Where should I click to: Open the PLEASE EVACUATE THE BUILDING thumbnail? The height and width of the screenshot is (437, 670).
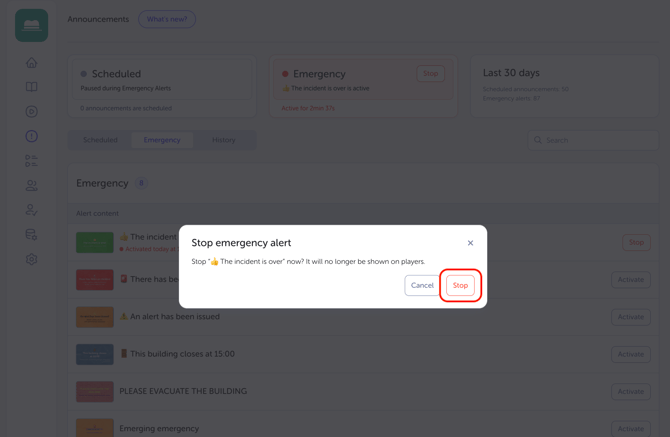[x=95, y=391]
